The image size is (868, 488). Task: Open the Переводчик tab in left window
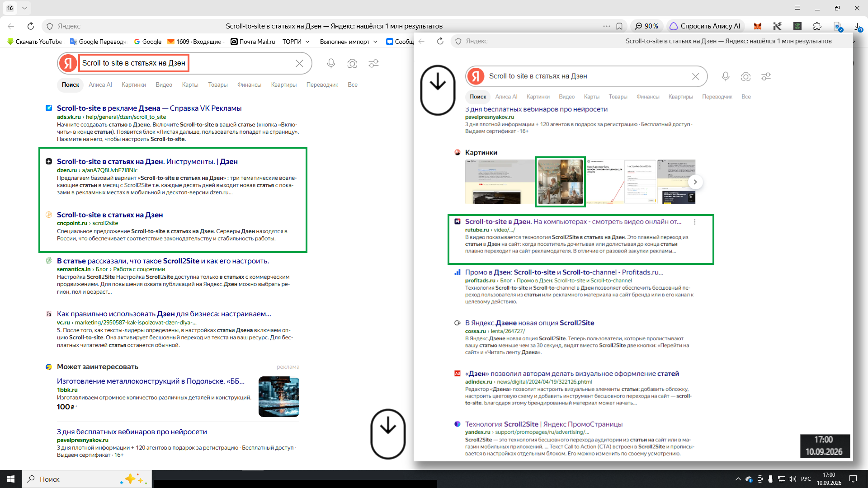pyautogui.click(x=322, y=84)
